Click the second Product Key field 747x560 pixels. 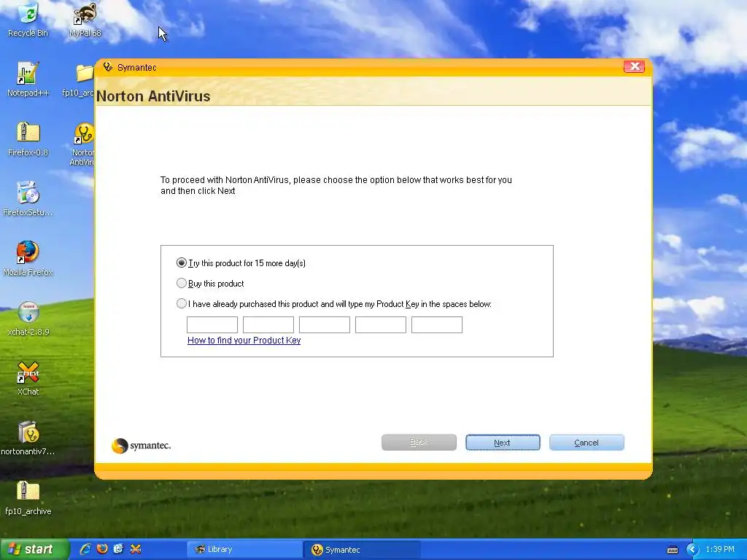pos(268,324)
